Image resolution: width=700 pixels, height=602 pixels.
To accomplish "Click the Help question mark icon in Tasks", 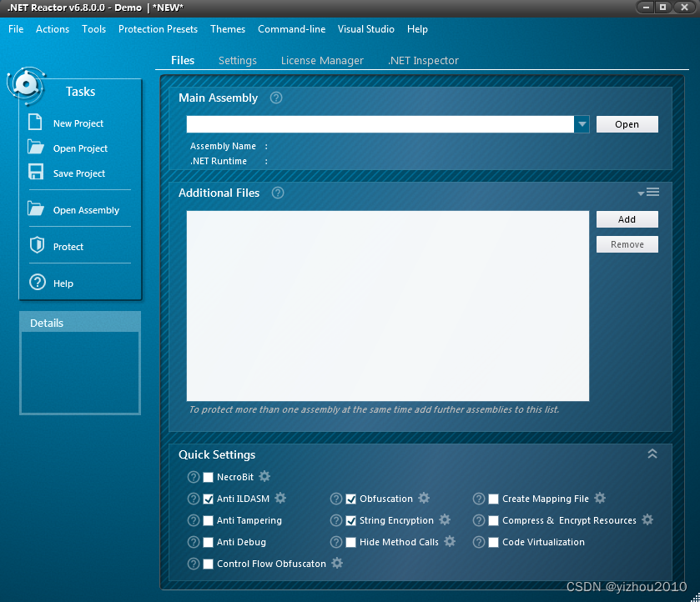I will click(x=38, y=282).
